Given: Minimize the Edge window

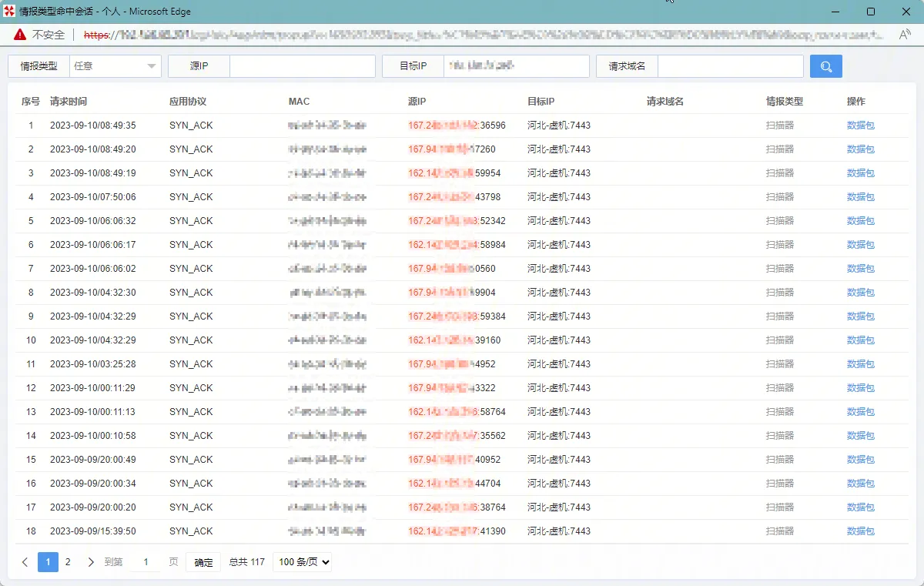Looking at the screenshot, I should tap(835, 12).
